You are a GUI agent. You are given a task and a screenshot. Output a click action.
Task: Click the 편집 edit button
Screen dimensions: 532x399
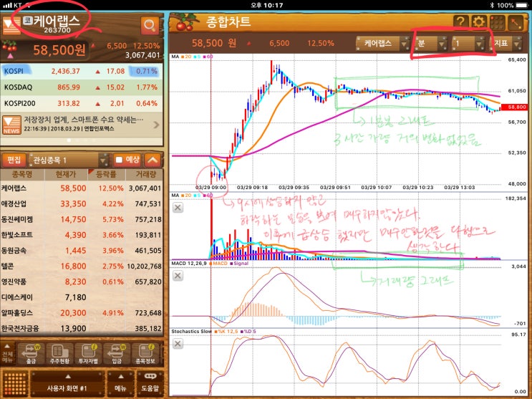coord(14,160)
